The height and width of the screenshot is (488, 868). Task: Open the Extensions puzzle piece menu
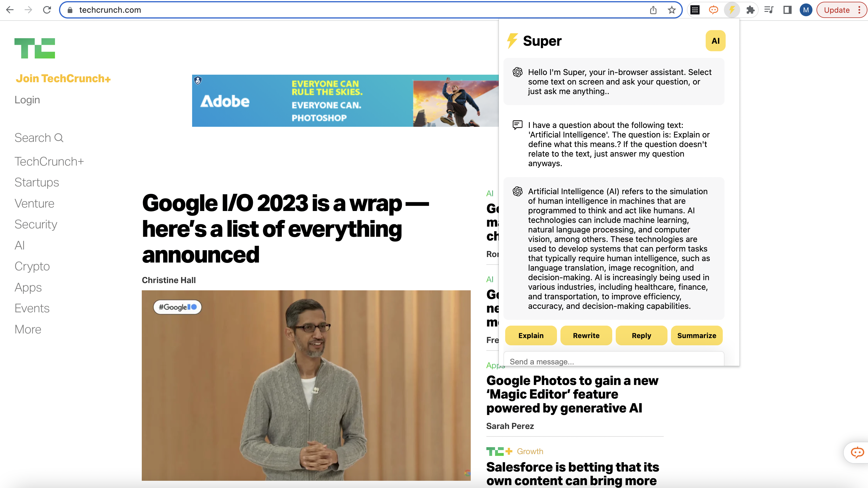(x=751, y=10)
